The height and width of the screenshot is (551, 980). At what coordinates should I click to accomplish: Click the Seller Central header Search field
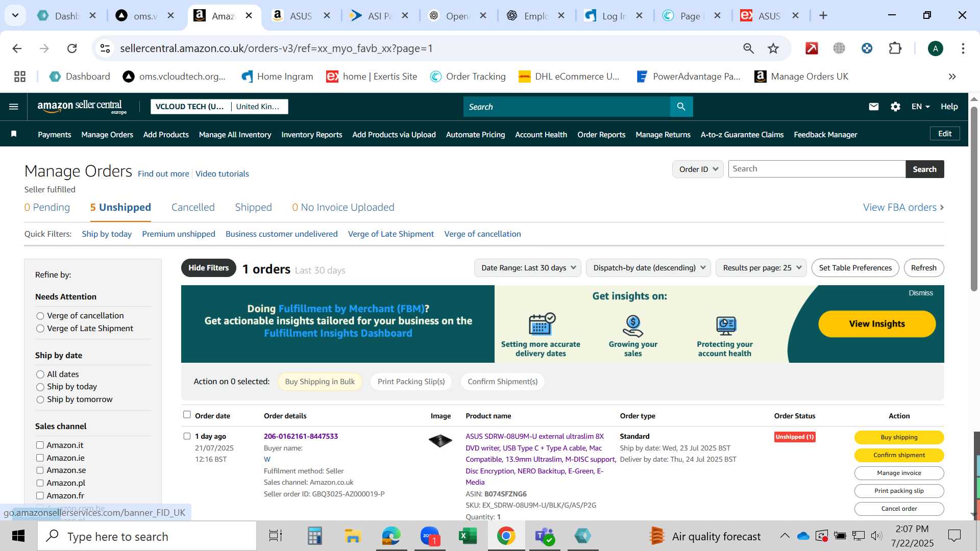pos(567,107)
